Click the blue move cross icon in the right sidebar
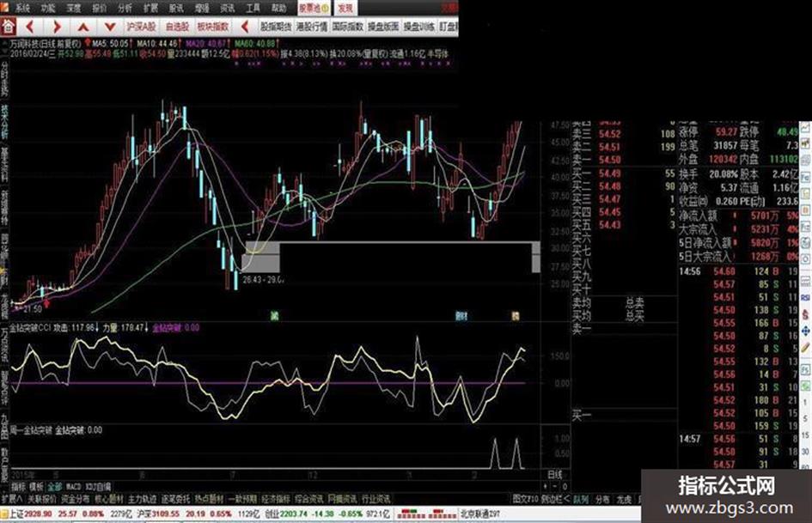This screenshot has width=812, height=523. click(806, 331)
